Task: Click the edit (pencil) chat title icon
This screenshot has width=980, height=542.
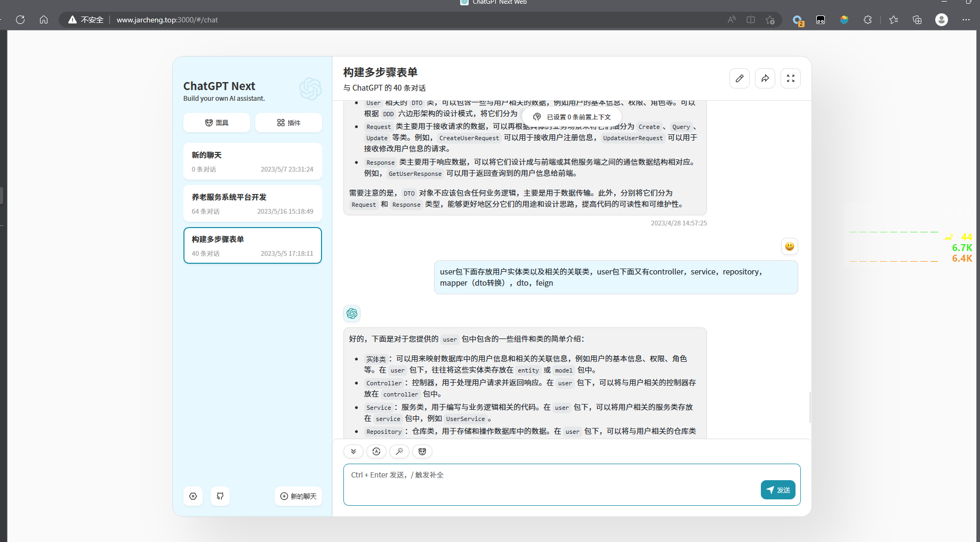Action: point(740,78)
